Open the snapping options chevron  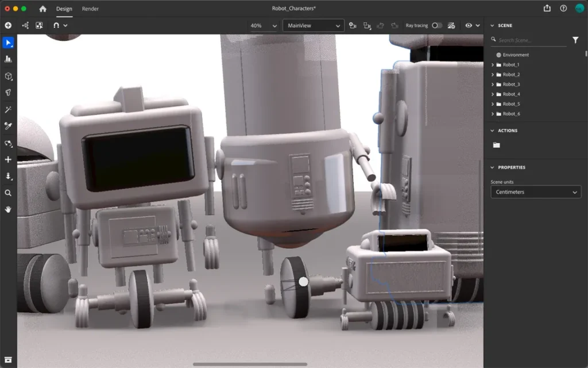point(65,25)
